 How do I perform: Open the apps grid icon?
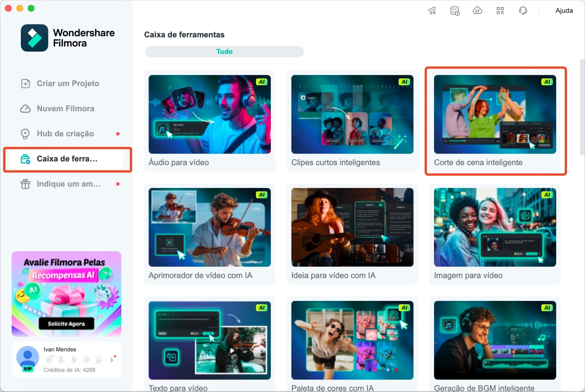coord(500,11)
